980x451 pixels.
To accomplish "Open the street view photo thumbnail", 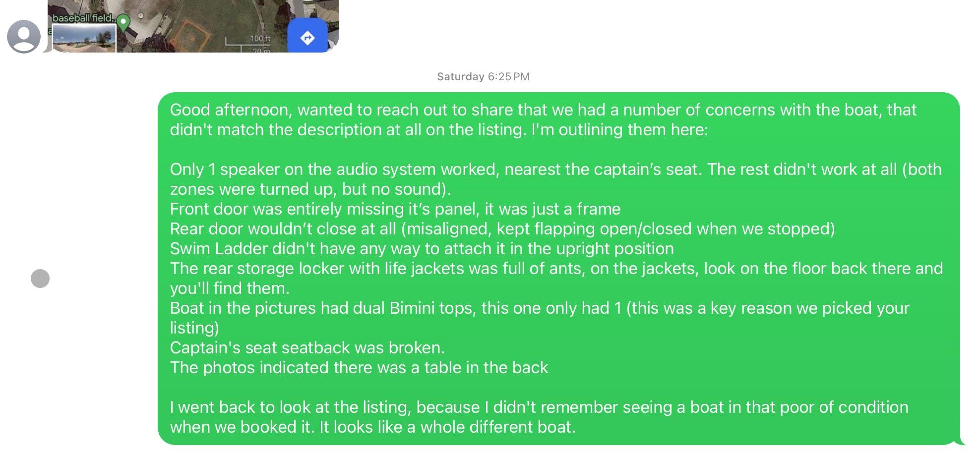I will coord(84,38).
